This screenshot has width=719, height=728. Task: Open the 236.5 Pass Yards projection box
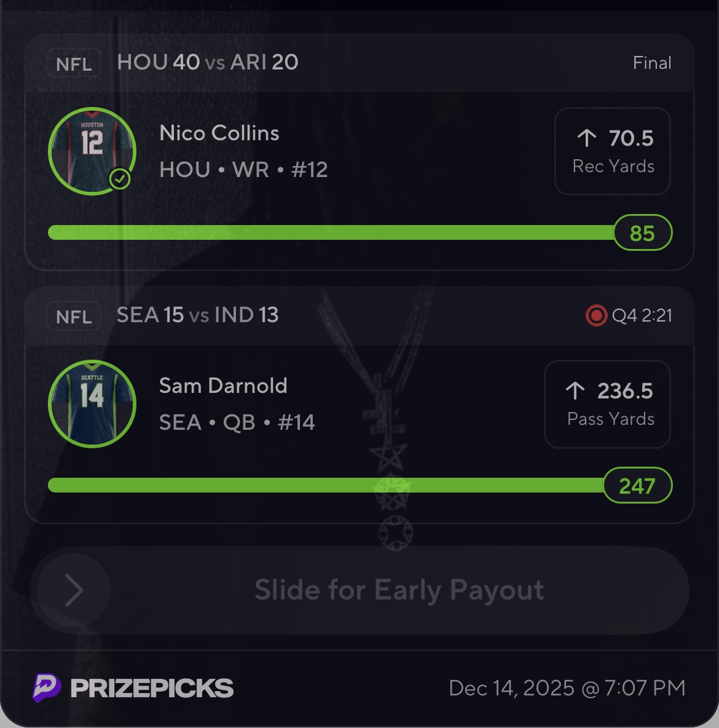point(607,404)
